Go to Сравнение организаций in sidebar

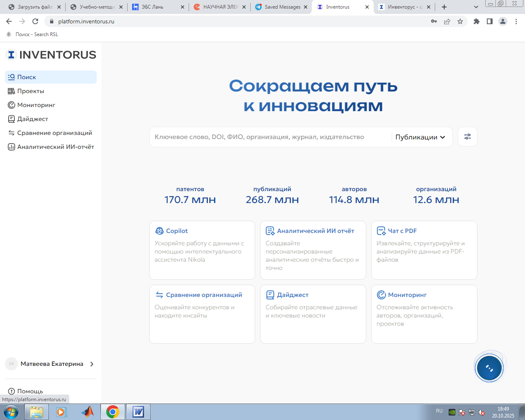[x=54, y=133]
